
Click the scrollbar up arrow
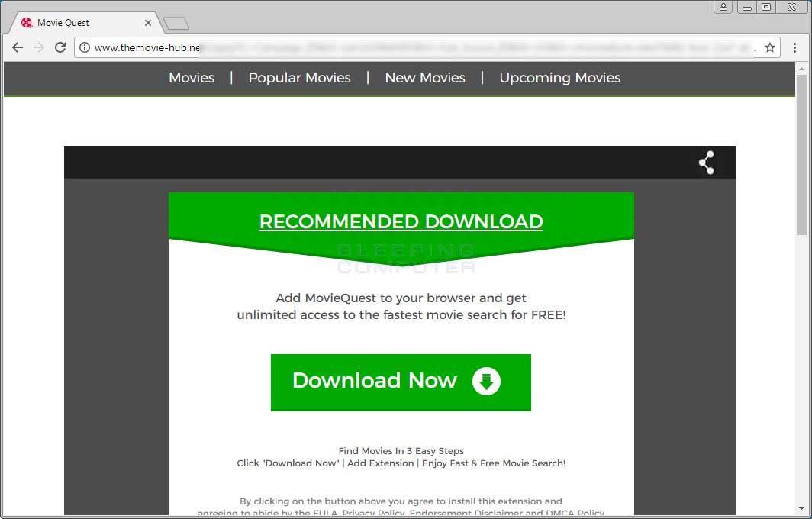pos(801,69)
